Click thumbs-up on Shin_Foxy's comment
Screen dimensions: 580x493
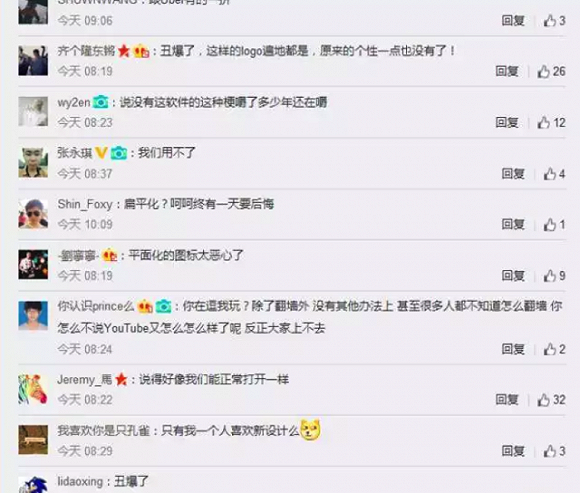point(554,224)
